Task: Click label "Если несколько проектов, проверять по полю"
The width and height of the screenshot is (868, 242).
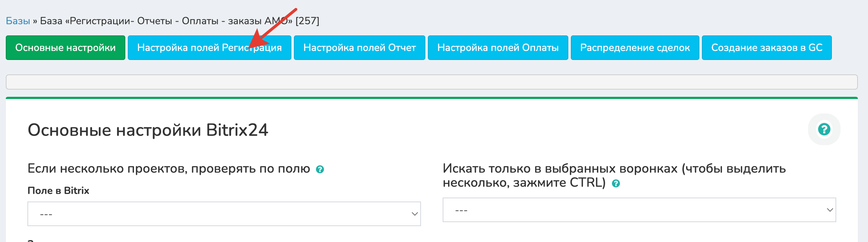Action: point(169,169)
